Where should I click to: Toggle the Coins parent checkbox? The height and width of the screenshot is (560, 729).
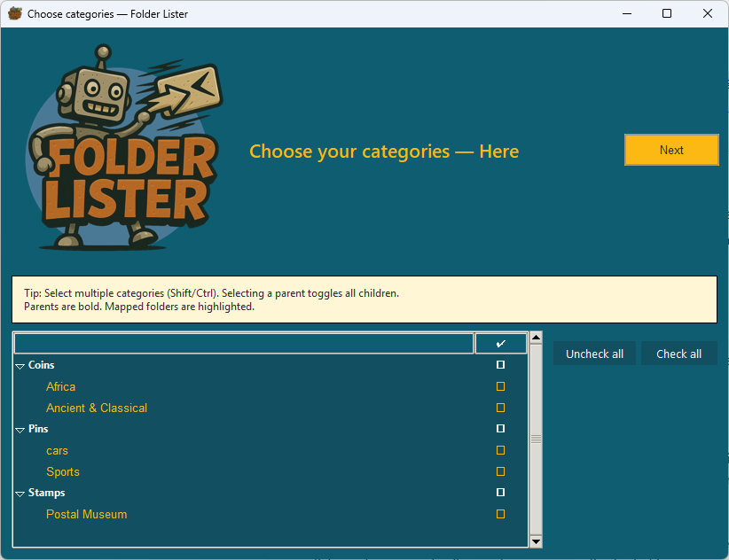(x=500, y=365)
